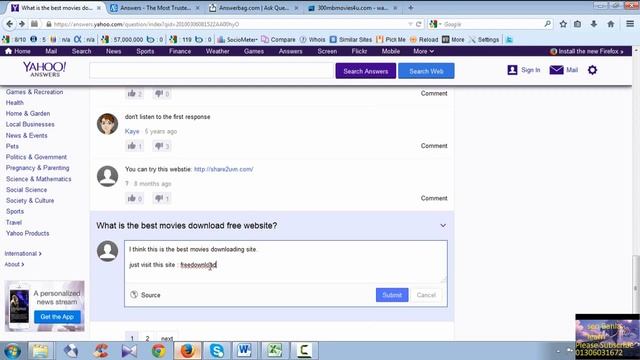Click the browser Forward arrow button
Screen dimensions: 640x360
click(x=22, y=24)
